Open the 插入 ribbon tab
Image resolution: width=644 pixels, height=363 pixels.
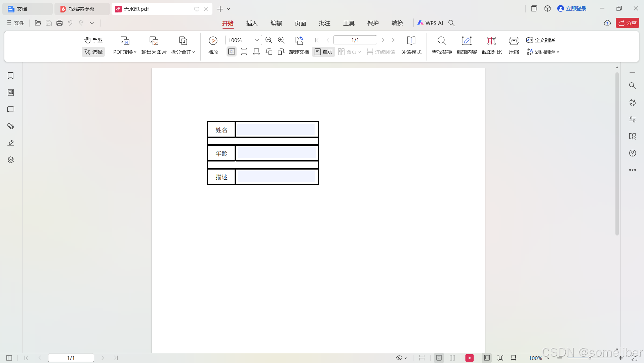[x=252, y=23]
